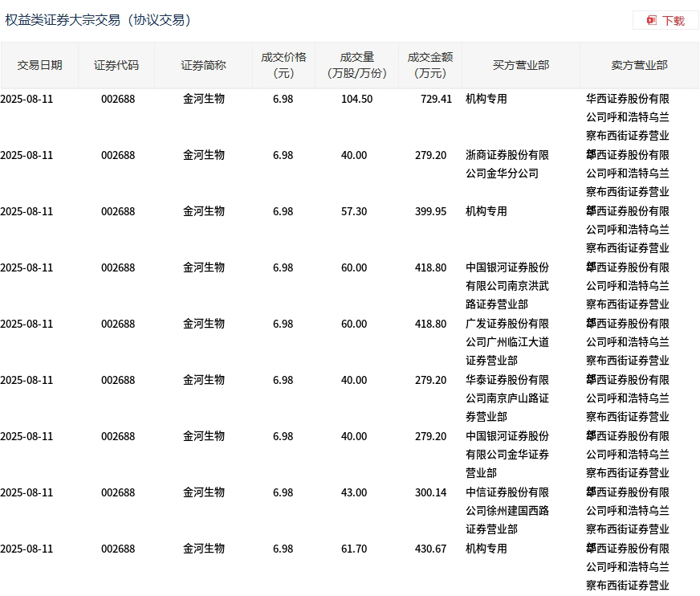
Task: Click the 729.41 amount cell
Action: click(433, 99)
